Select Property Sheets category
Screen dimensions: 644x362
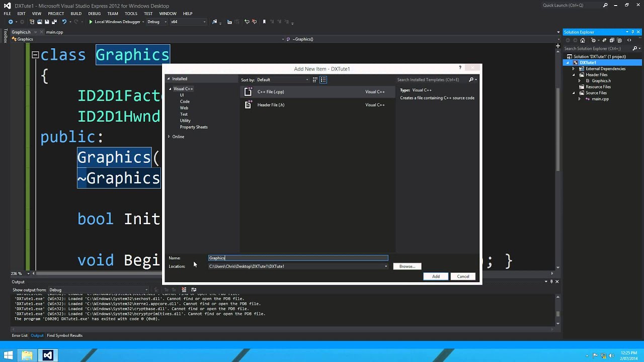click(x=194, y=127)
